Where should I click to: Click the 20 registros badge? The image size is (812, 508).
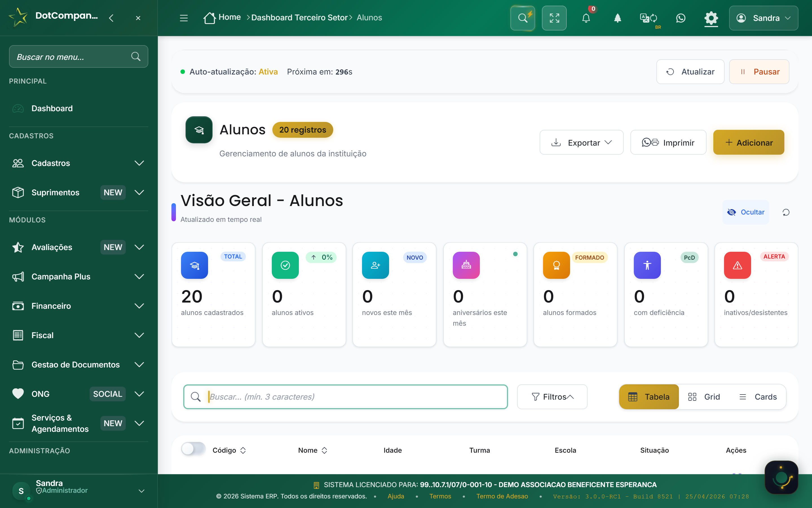point(303,130)
